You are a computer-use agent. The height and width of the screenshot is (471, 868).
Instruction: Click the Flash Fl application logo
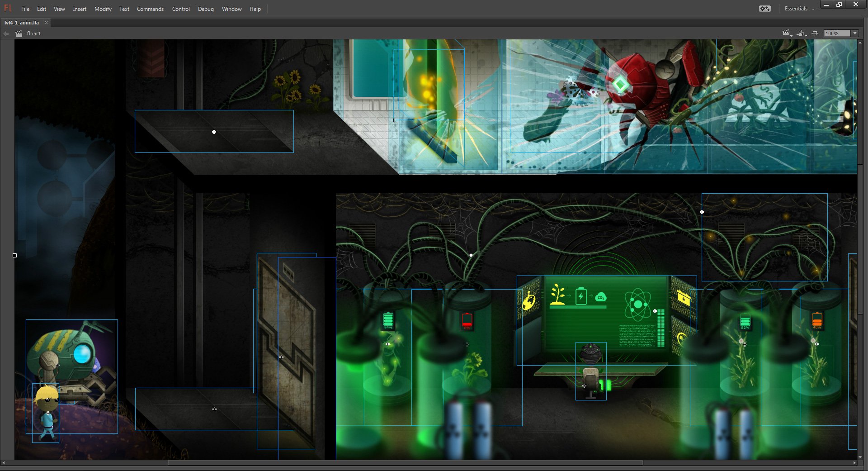coord(8,9)
